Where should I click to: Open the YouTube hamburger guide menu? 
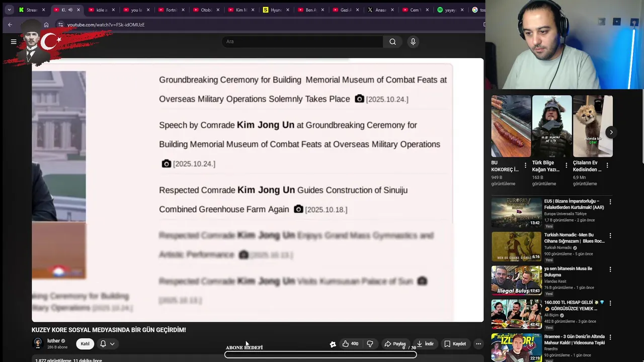[14, 42]
